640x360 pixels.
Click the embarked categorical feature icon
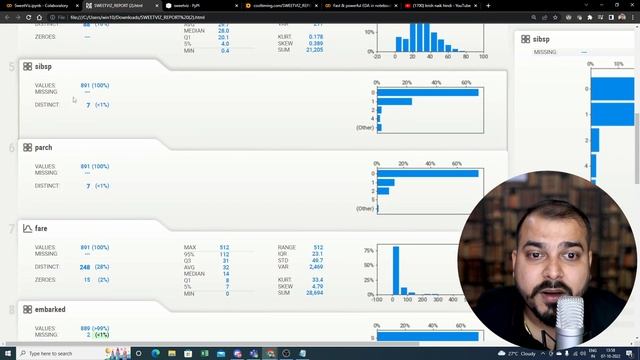(27, 309)
